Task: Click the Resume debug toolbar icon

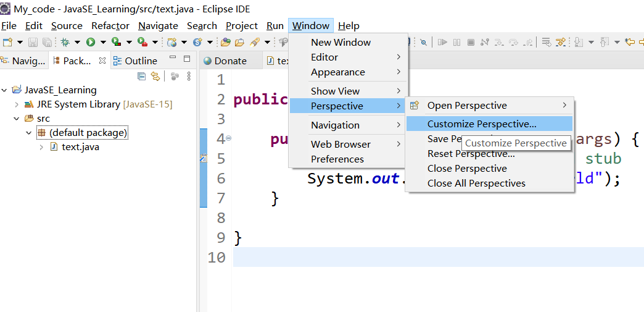Action: coord(442,42)
